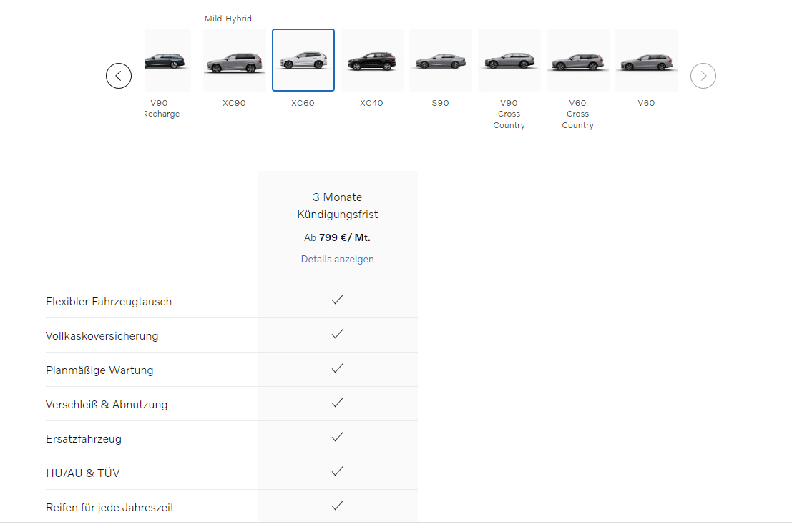The image size is (792, 532).
Task: Click the checkmark for Ersatzfahrzeug
Action: (338, 437)
